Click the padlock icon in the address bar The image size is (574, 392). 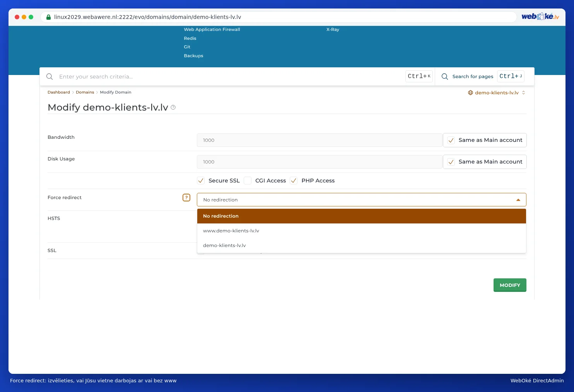tap(49, 17)
